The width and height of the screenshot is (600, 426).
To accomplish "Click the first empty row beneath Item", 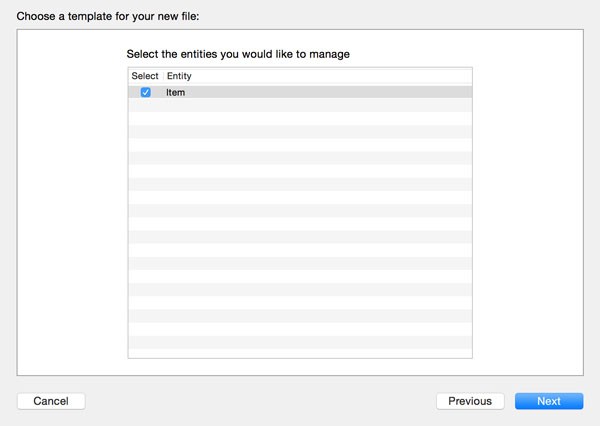I will [x=300, y=105].
